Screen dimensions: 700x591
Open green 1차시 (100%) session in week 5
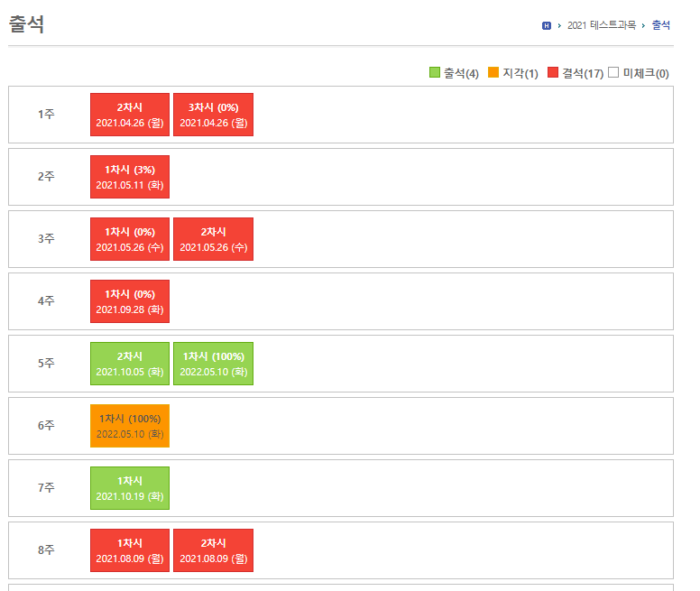213,364
